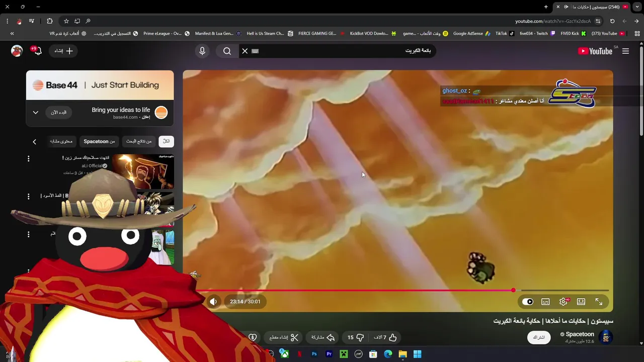Go back with the browser back arrow

[x=636, y=21]
